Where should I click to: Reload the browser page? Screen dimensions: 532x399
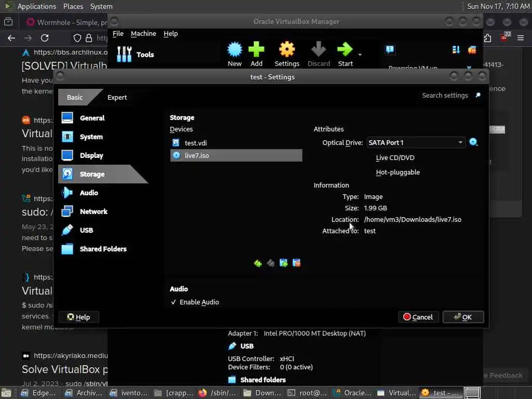point(45,38)
